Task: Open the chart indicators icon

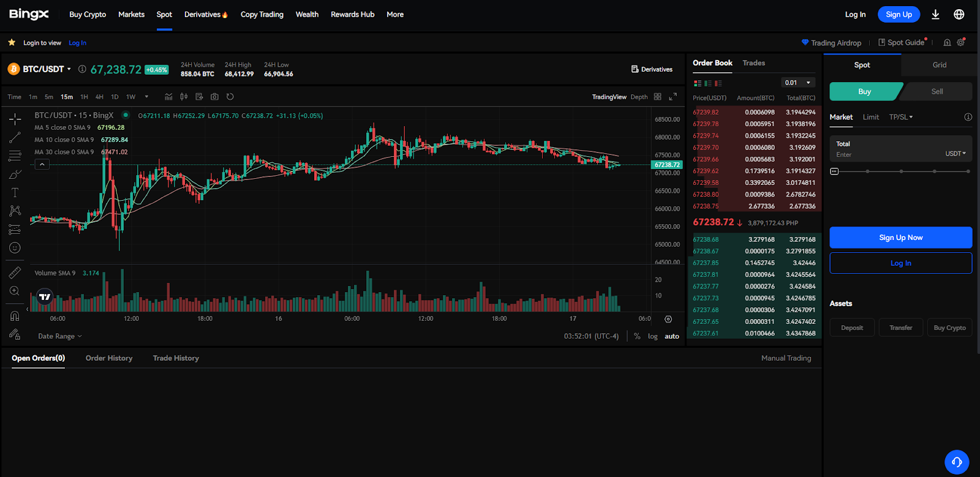Action: tap(168, 97)
